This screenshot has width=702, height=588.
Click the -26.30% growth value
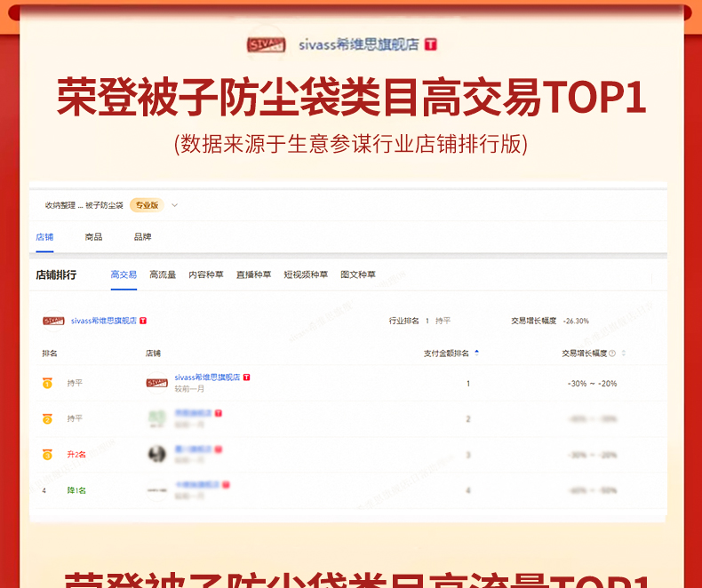[x=576, y=322]
